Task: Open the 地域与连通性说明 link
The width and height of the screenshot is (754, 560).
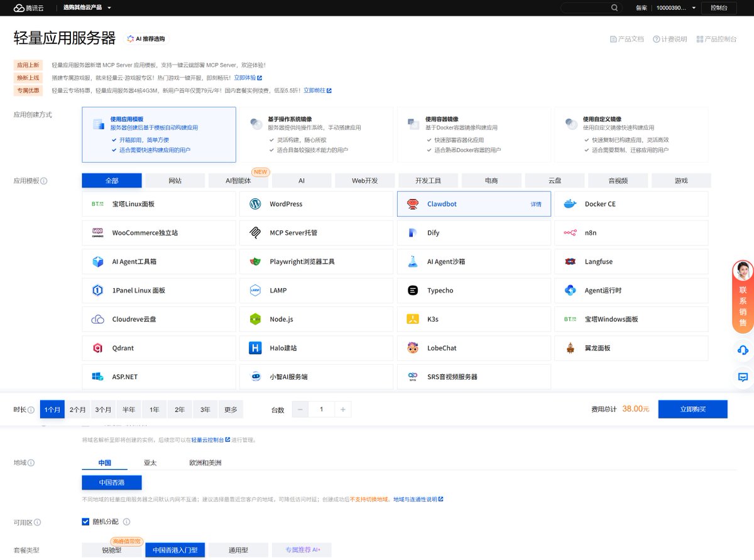Action: coord(418,499)
